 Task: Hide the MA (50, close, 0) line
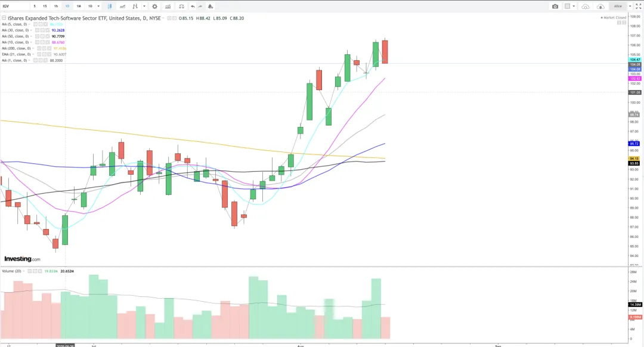point(37,36)
